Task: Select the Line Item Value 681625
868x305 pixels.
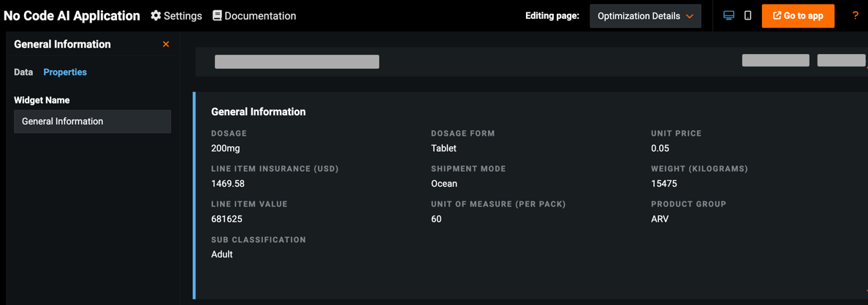Action: click(x=226, y=219)
